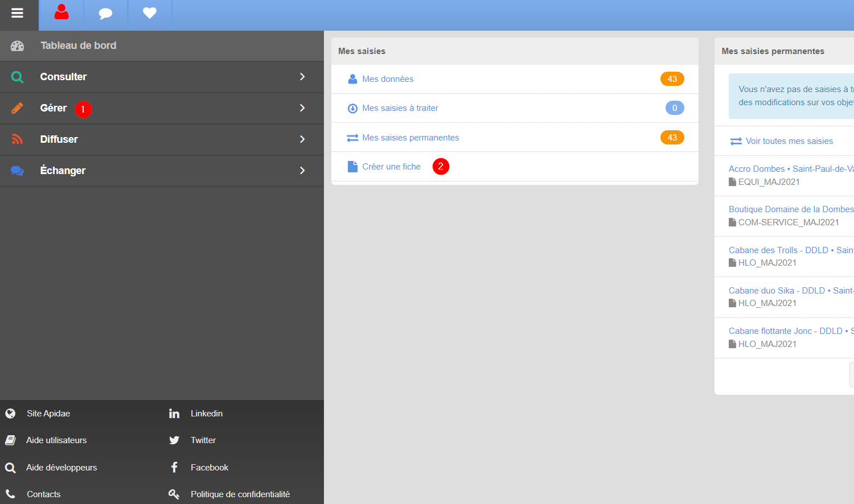Expand the Consulter menu chevron

pos(302,77)
